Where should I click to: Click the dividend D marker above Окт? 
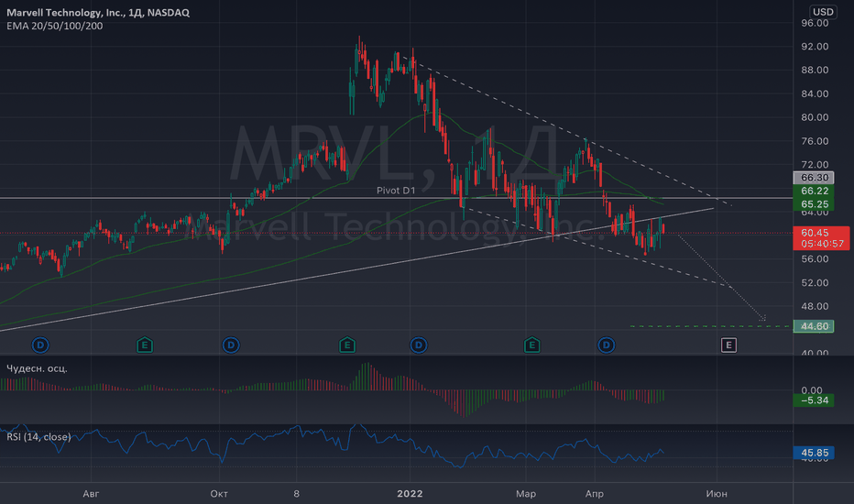pyautogui.click(x=231, y=345)
